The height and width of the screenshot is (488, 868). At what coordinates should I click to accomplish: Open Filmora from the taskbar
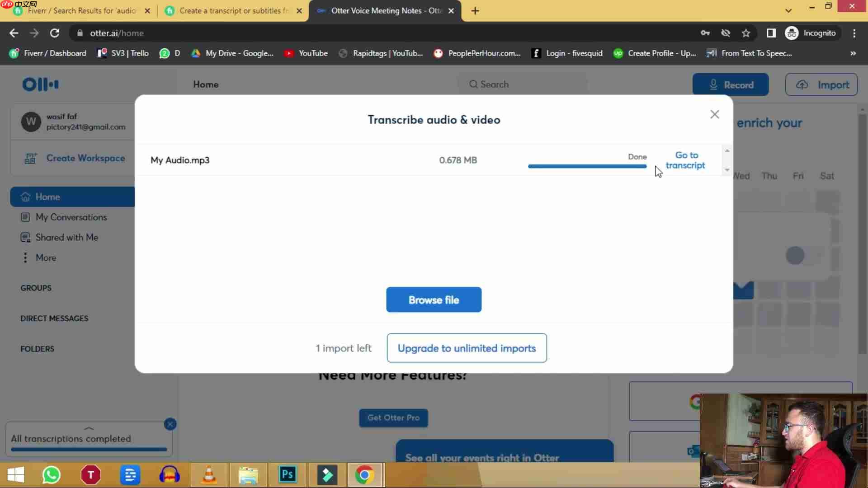tap(327, 475)
